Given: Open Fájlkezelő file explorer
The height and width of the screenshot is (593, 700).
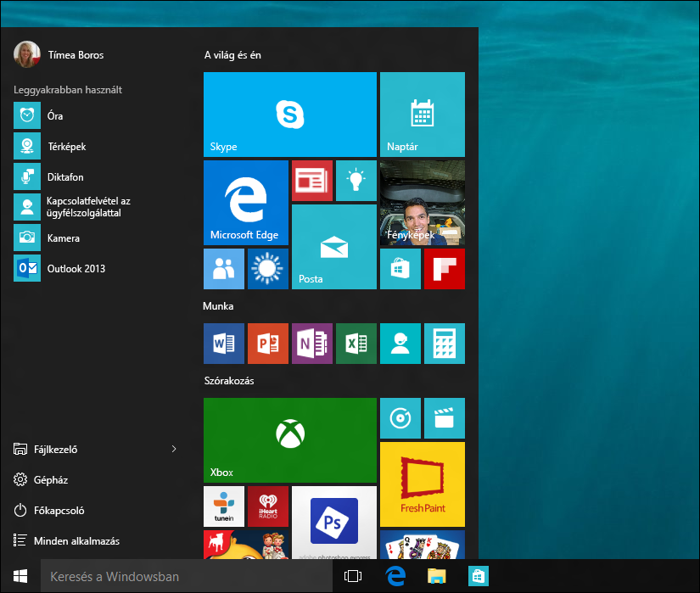Looking at the screenshot, I should [x=46, y=450].
